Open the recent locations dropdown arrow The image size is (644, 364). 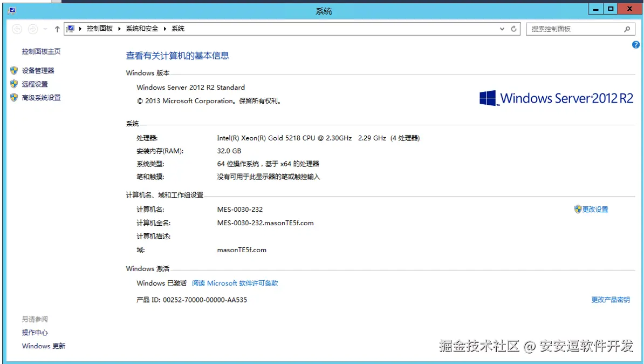click(x=45, y=29)
